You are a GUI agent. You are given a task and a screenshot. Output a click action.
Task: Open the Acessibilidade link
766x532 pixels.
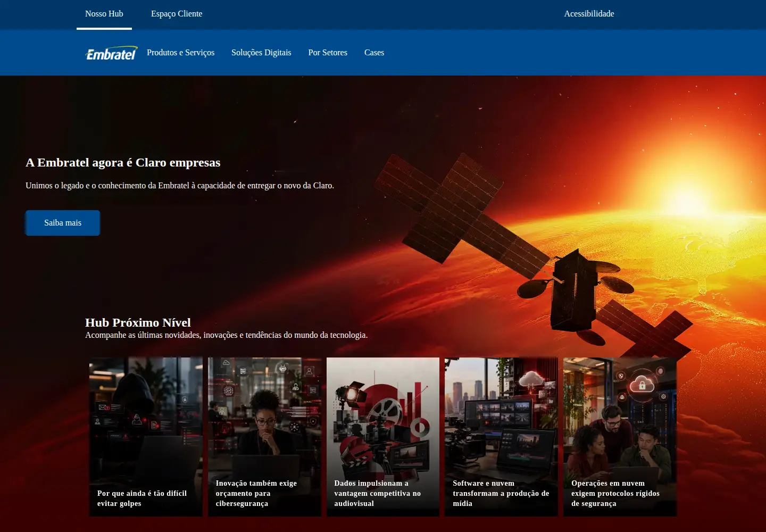pos(589,14)
